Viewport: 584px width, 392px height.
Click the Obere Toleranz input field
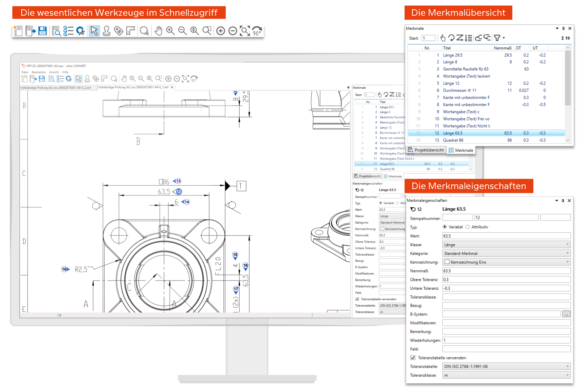[506, 280]
